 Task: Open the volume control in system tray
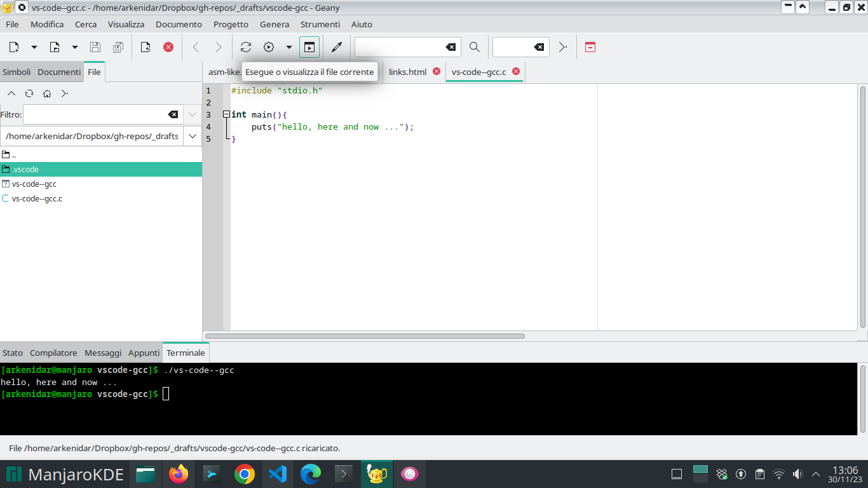(798, 474)
